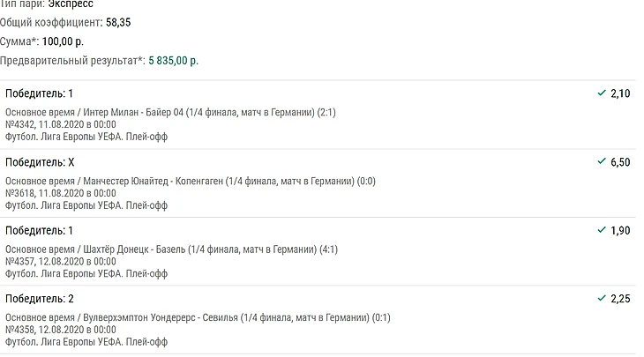Click the Победитель: 2 outcome label
The width and height of the screenshot is (644, 357).
[x=40, y=300]
